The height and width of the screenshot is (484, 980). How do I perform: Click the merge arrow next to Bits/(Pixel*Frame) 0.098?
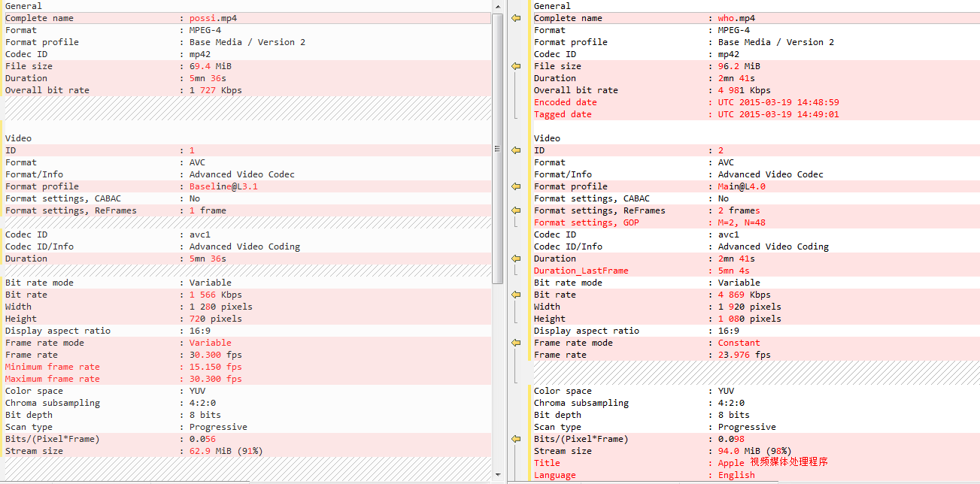[x=516, y=439]
